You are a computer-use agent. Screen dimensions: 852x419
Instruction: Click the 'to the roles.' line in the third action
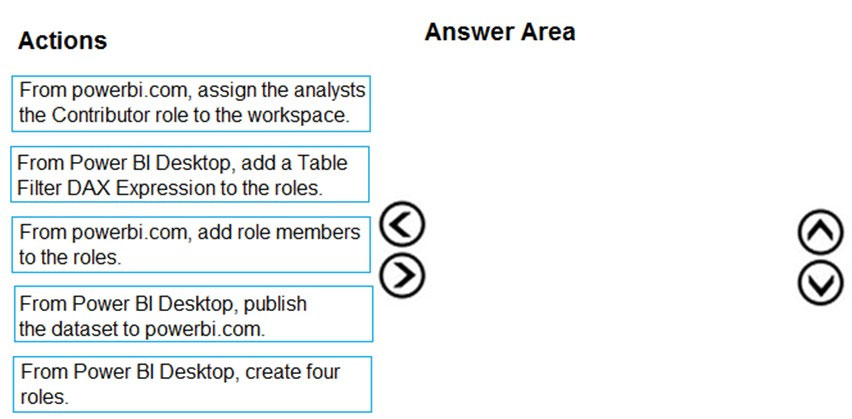click(71, 257)
